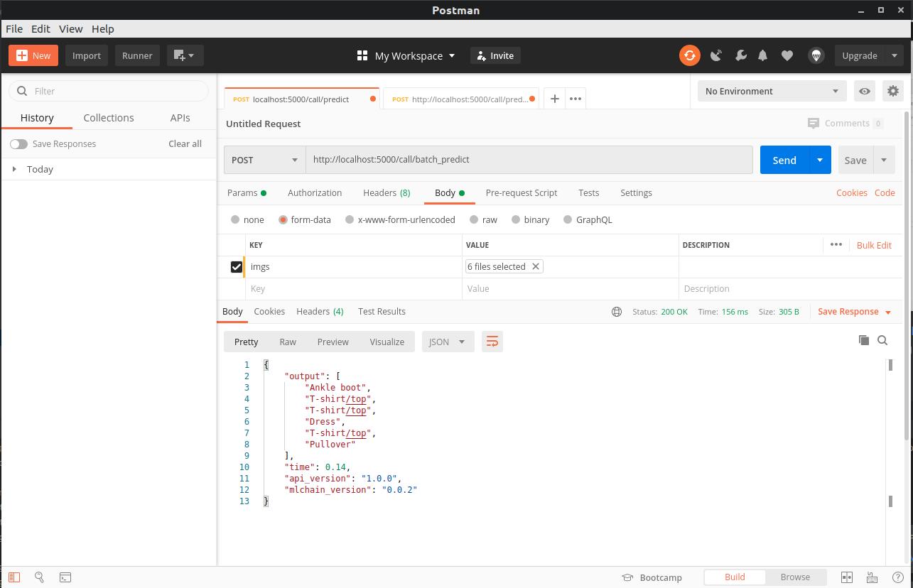The height and width of the screenshot is (588, 913).
Task: Click the New button
Action: pyautogui.click(x=33, y=55)
